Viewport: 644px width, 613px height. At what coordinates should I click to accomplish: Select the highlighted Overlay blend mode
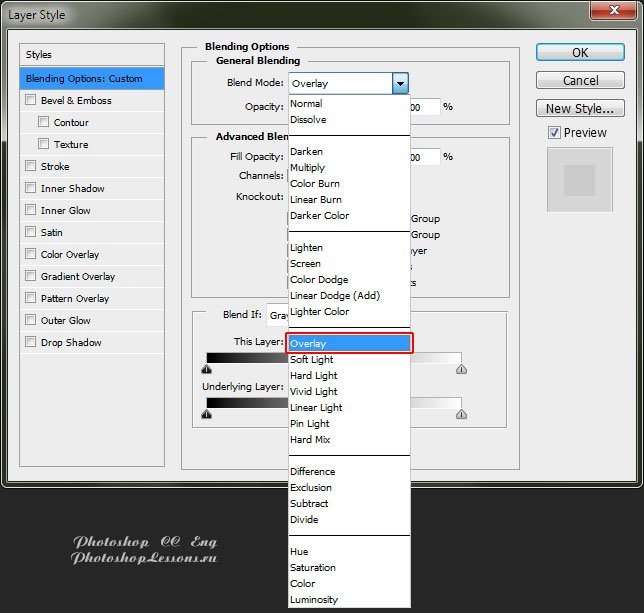(x=309, y=344)
